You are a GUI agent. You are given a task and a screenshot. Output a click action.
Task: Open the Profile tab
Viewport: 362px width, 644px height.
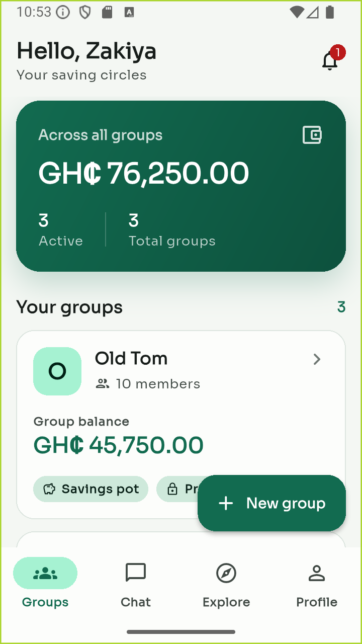(317, 583)
